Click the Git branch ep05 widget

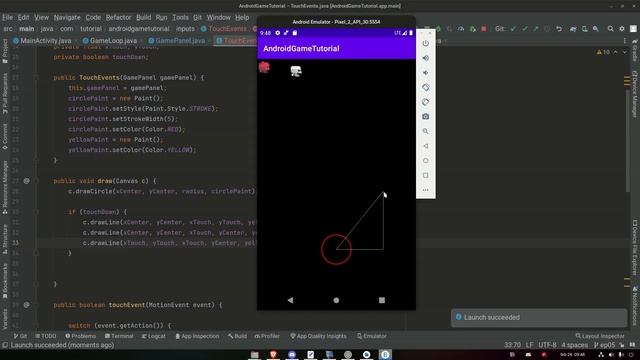604,345
